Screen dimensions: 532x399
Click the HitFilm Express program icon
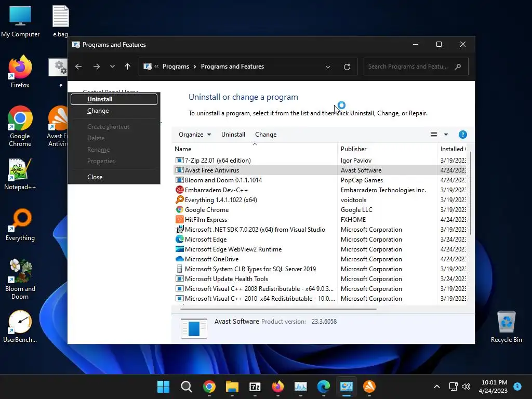[179, 220]
